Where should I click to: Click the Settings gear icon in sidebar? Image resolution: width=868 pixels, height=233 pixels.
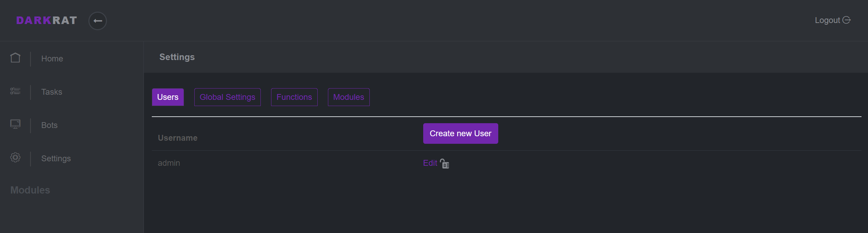tap(15, 158)
